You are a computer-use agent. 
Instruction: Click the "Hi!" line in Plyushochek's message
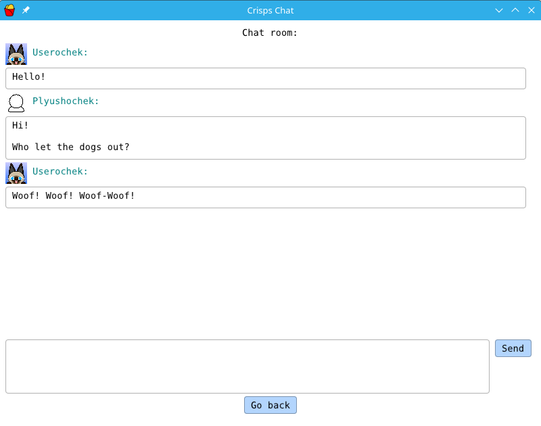pos(20,125)
